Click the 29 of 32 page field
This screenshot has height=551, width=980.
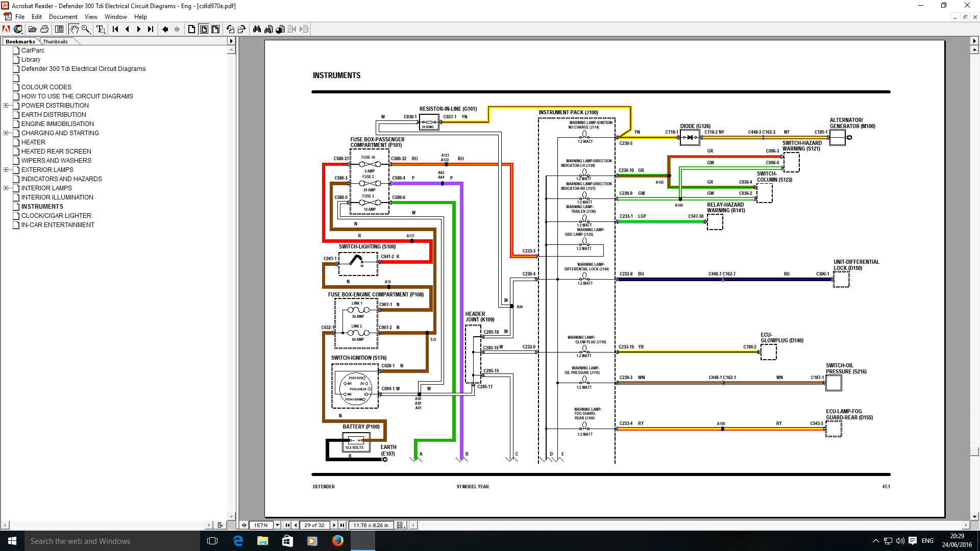[x=314, y=525]
